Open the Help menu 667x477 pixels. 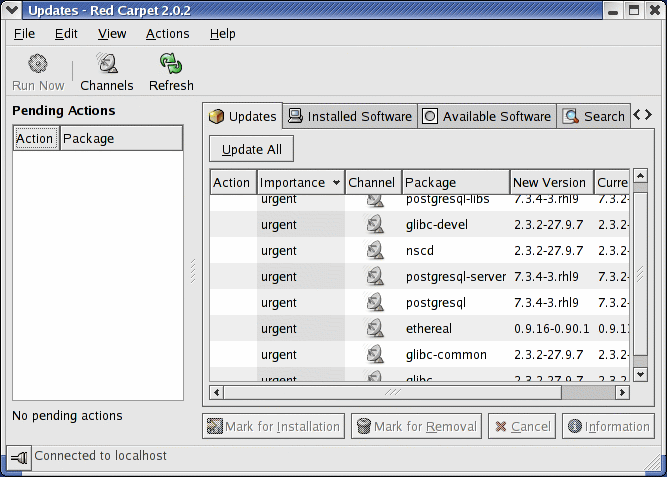222,34
